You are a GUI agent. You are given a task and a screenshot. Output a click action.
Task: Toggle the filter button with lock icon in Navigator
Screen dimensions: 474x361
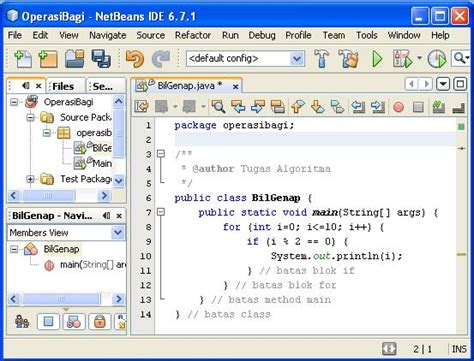[x=100, y=322]
